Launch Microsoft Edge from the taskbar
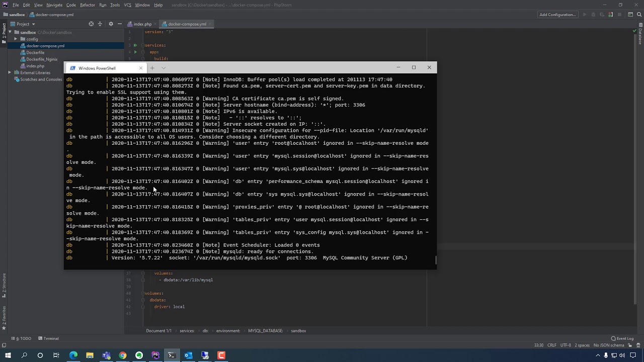The image size is (644, 362). tap(73, 355)
